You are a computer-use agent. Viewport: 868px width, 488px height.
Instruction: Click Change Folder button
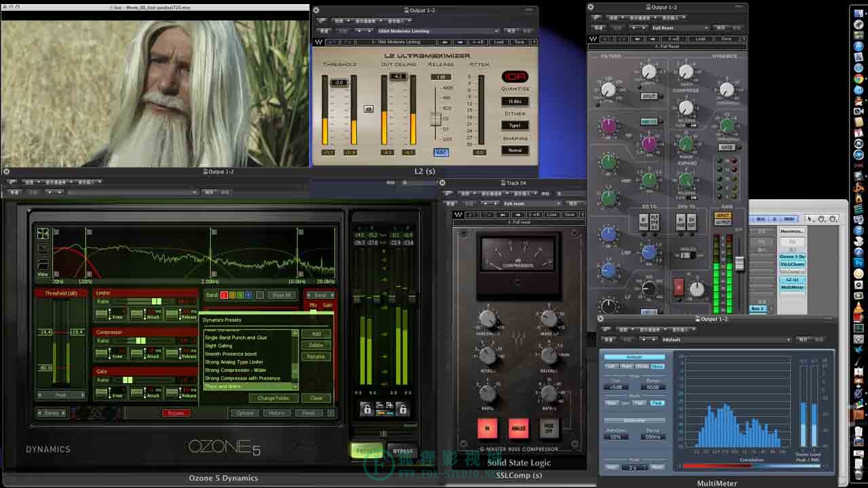pos(273,398)
